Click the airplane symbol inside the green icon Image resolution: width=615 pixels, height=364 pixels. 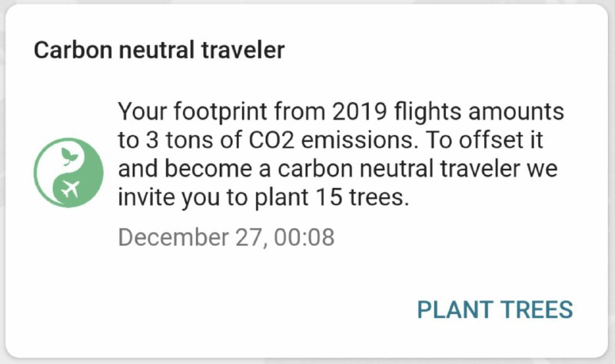pos(72,189)
